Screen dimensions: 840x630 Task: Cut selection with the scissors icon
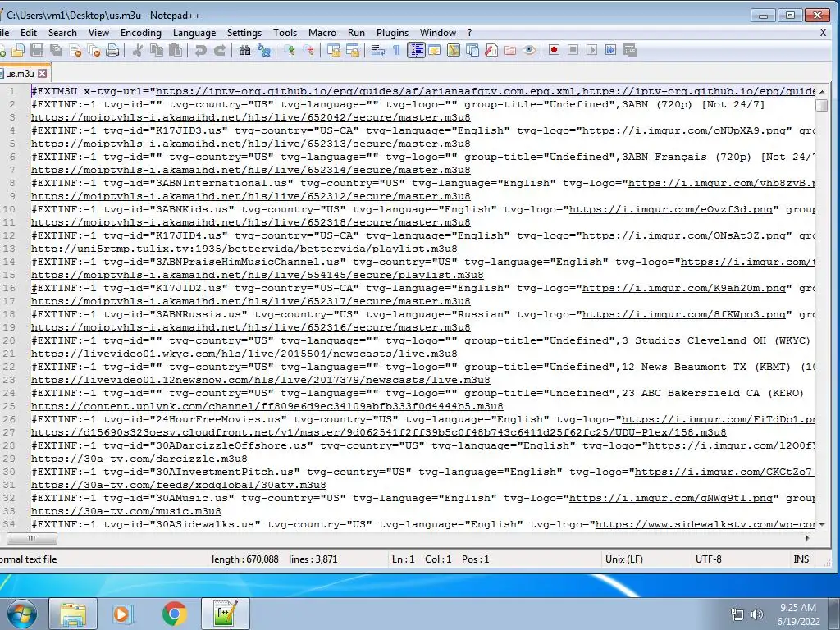138,50
